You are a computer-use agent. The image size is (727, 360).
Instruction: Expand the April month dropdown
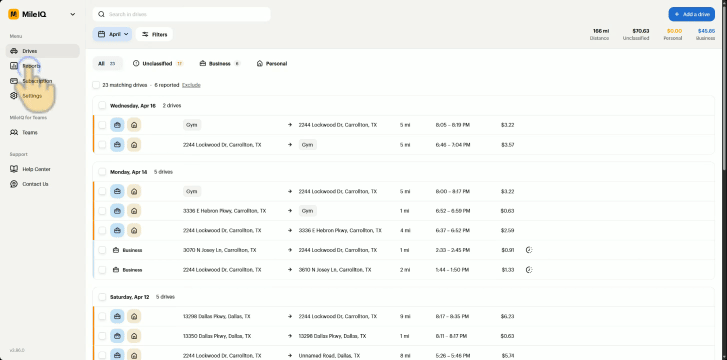(x=112, y=34)
